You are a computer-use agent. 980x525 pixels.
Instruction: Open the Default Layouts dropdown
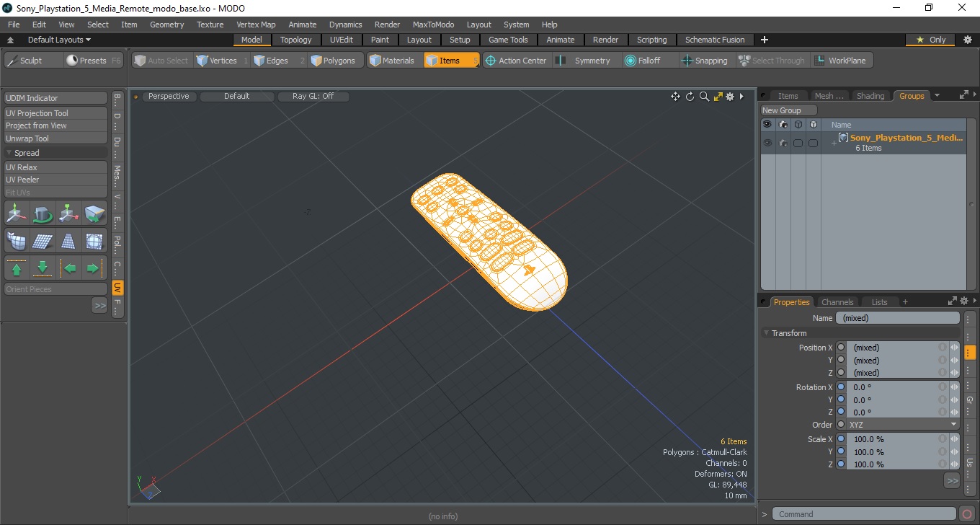point(59,40)
